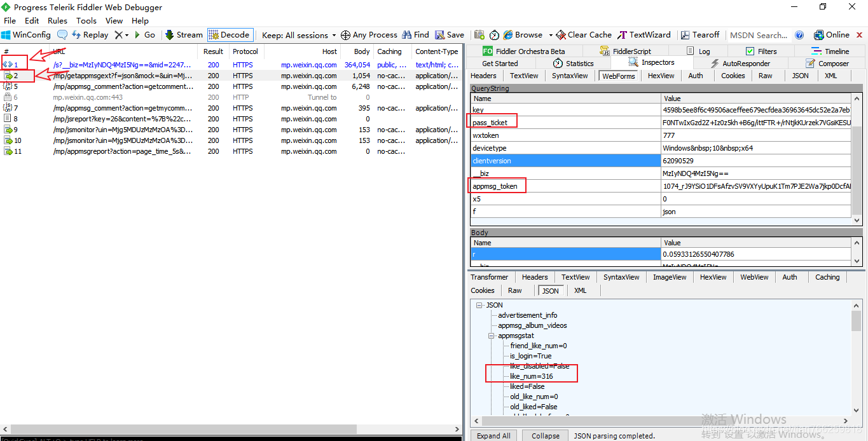Open the View menu
This screenshot has width=868, height=441.
tap(114, 20)
